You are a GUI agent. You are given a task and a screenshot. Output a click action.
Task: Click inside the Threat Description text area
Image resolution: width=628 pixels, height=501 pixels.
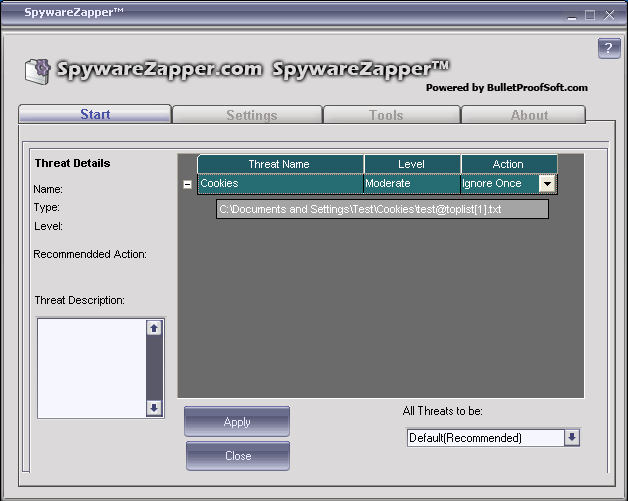(x=92, y=367)
